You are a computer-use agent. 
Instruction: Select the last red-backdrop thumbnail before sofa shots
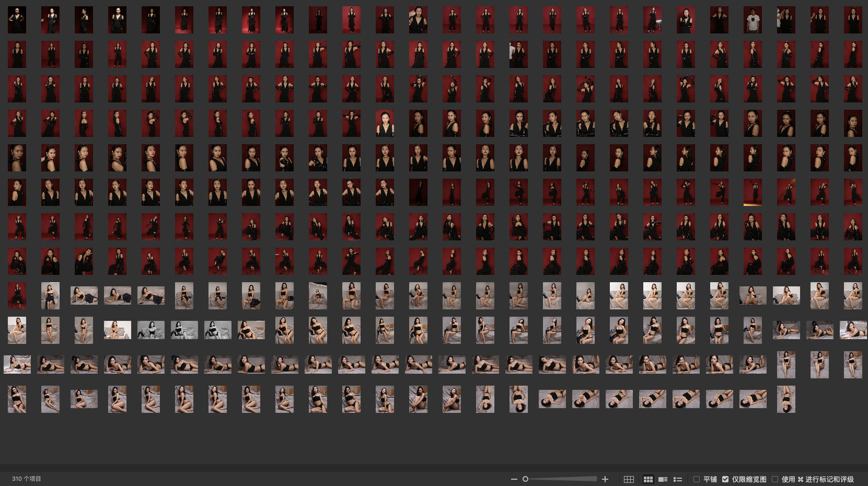coord(17,295)
